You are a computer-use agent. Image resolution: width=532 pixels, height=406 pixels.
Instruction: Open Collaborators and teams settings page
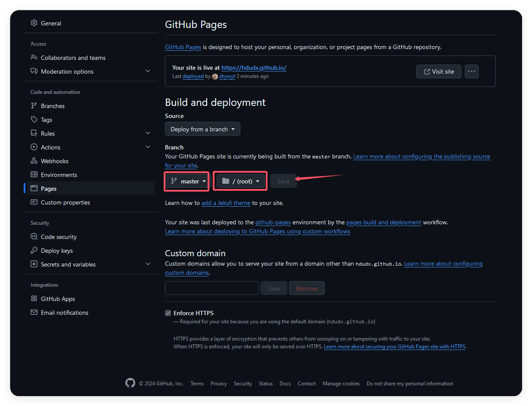click(x=73, y=58)
